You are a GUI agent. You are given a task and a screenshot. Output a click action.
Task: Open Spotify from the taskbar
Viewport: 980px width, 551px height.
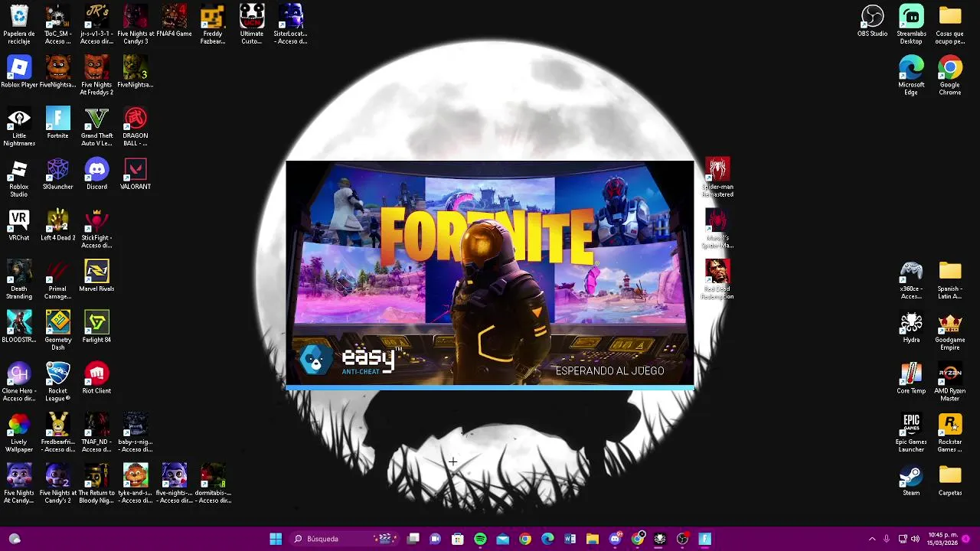point(480,539)
